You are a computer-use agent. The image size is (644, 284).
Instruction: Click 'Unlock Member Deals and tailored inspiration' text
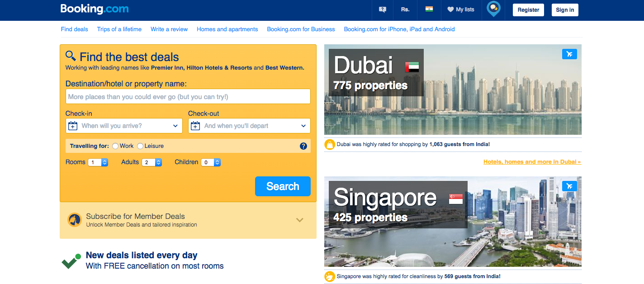pyautogui.click(x=142, y=225)
